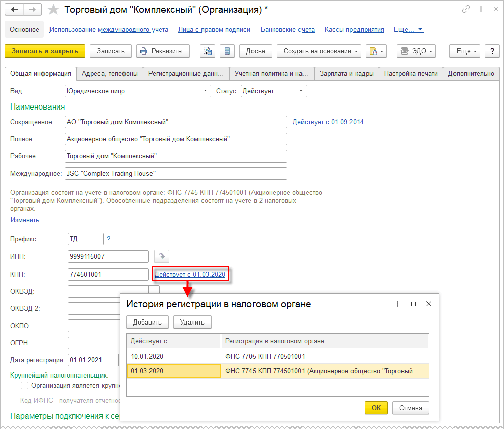The width and height of the screenshot is (504, 429).
Task: Click the Записать и закрыть button
Action: point(45,51)
